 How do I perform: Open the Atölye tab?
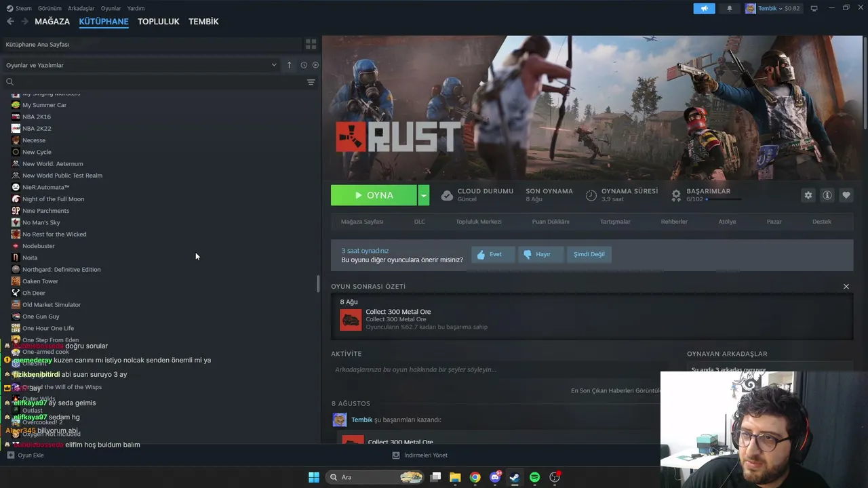pyautogui.click(x=727, y=222)
